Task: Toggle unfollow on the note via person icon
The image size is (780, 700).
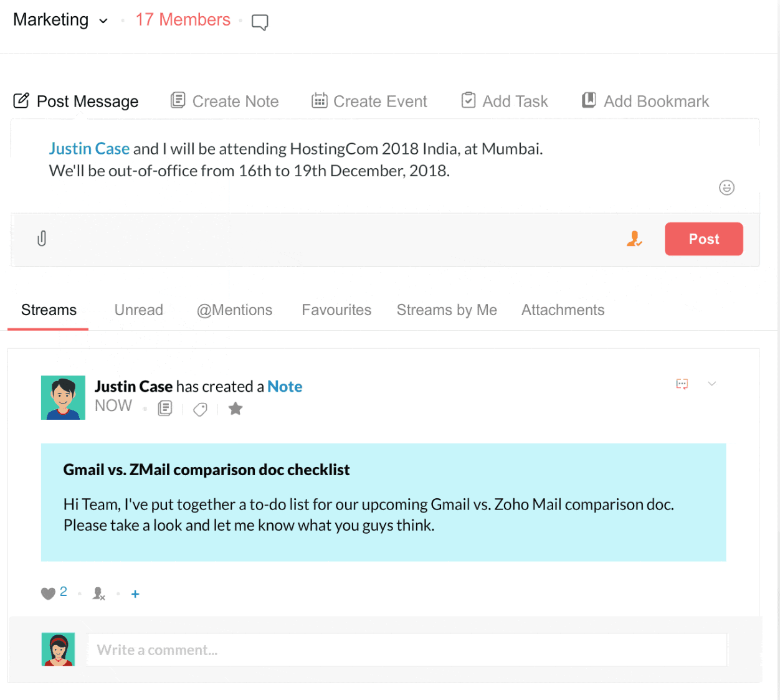Action: (98, 594)
